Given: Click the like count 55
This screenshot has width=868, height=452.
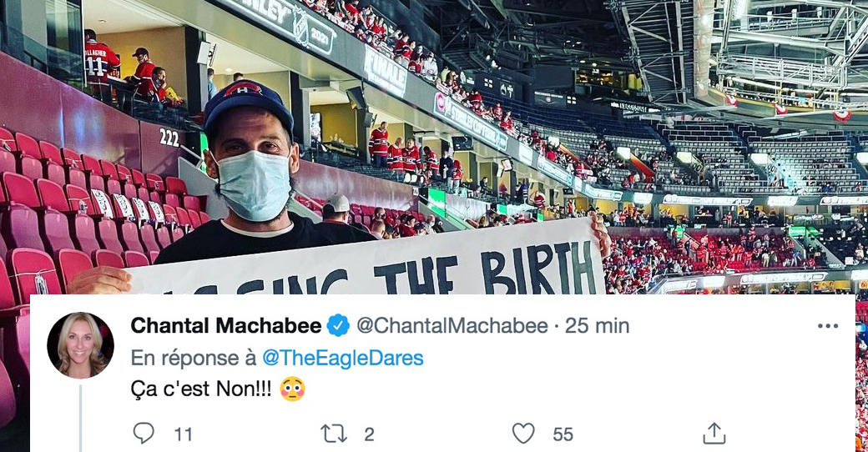Looking at the screenshot, I should 563,434.
